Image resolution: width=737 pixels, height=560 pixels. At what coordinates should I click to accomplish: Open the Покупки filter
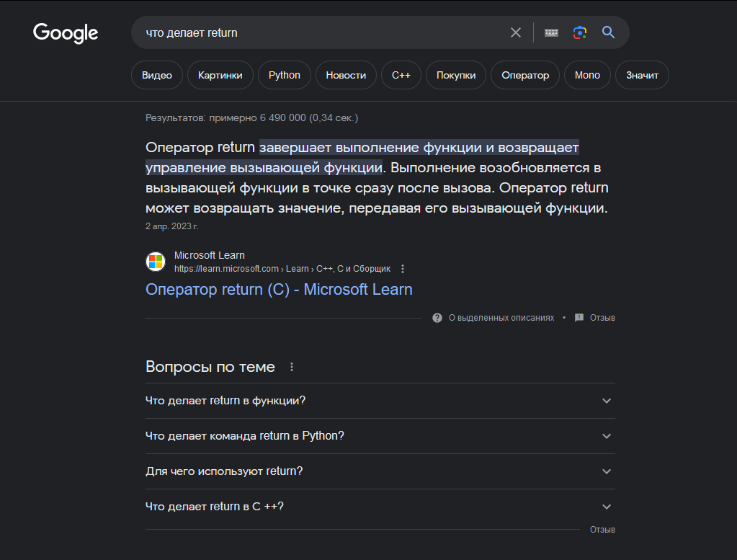coord(456,75)
